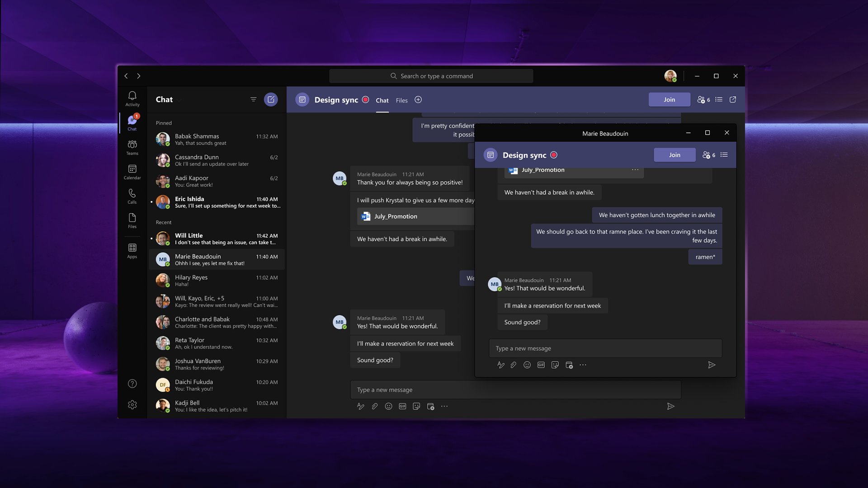This screenshot has height=488, width=868.
Task: Switch to the Files tab in Design sync
Action: [x=401, y=100]
